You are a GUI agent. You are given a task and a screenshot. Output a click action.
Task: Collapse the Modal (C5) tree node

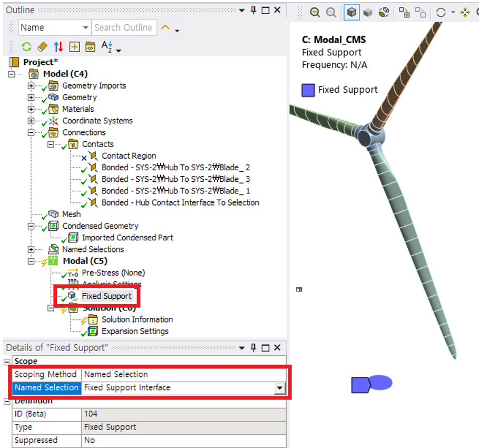click(31, 261)
